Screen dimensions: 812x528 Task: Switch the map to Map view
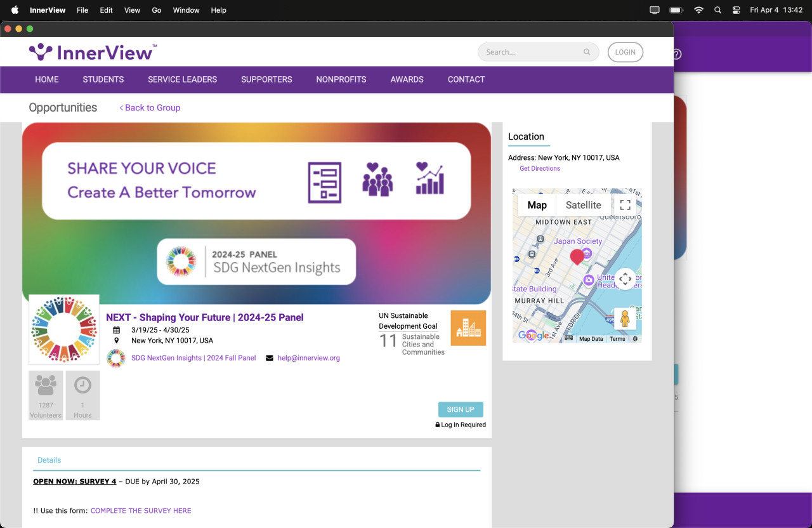(537, 205)
